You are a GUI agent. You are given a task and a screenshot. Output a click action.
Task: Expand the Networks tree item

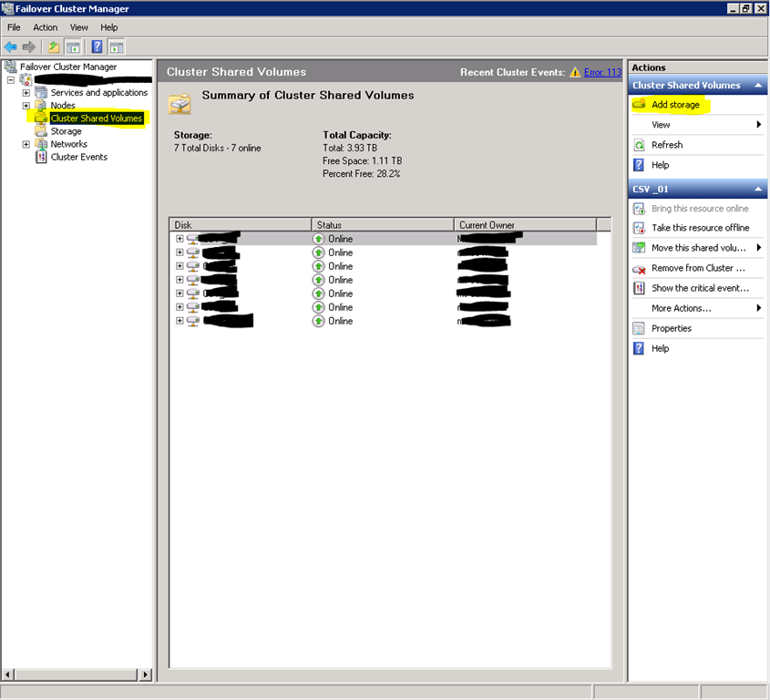(x=26, y=144)
